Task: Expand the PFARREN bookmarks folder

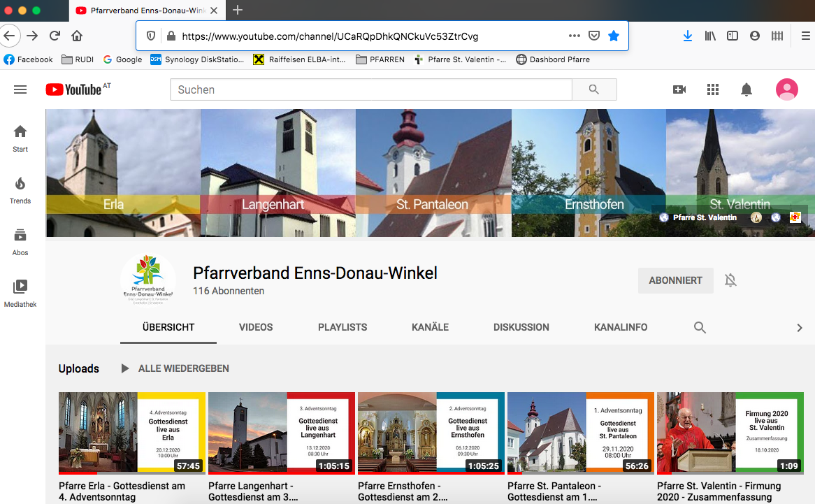Action: click(380, 59)
